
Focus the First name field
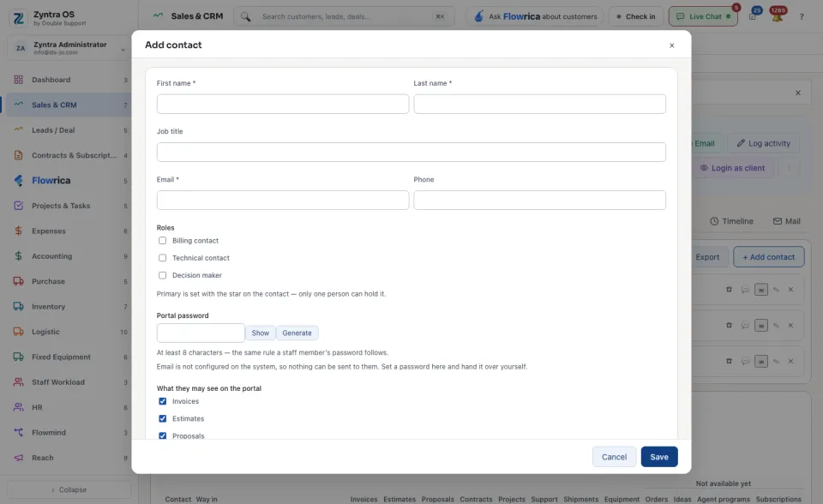point(282,104)
